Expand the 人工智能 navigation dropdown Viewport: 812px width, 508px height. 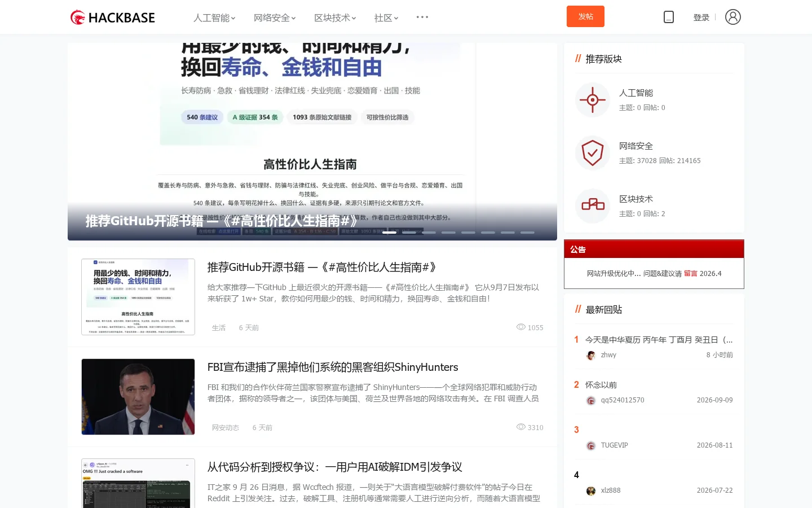(x=214, y=18)
